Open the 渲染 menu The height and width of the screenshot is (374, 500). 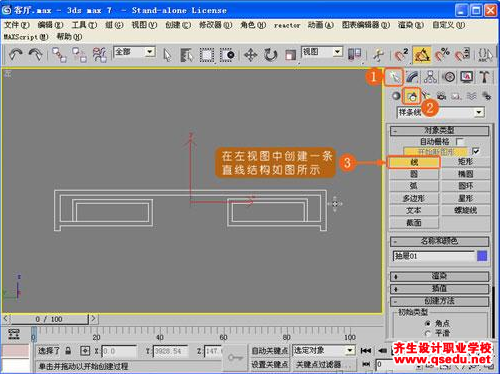(410, 25)
